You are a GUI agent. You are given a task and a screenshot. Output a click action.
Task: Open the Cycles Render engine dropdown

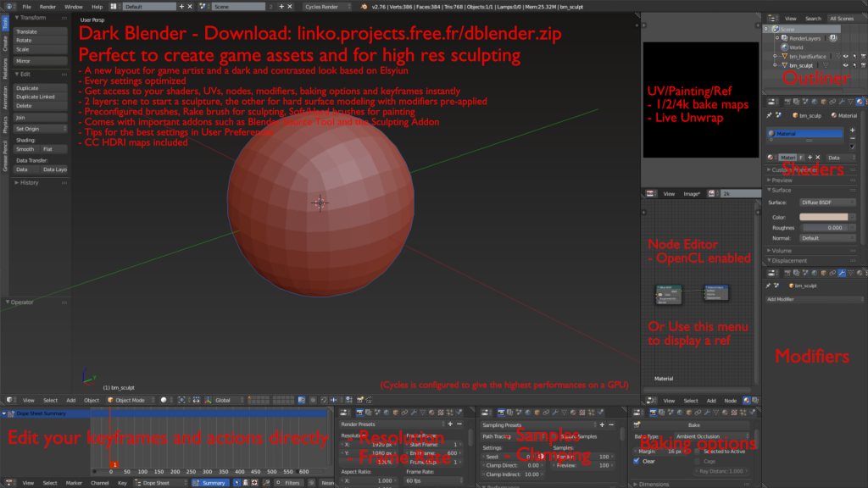click(x=327, y=7)
